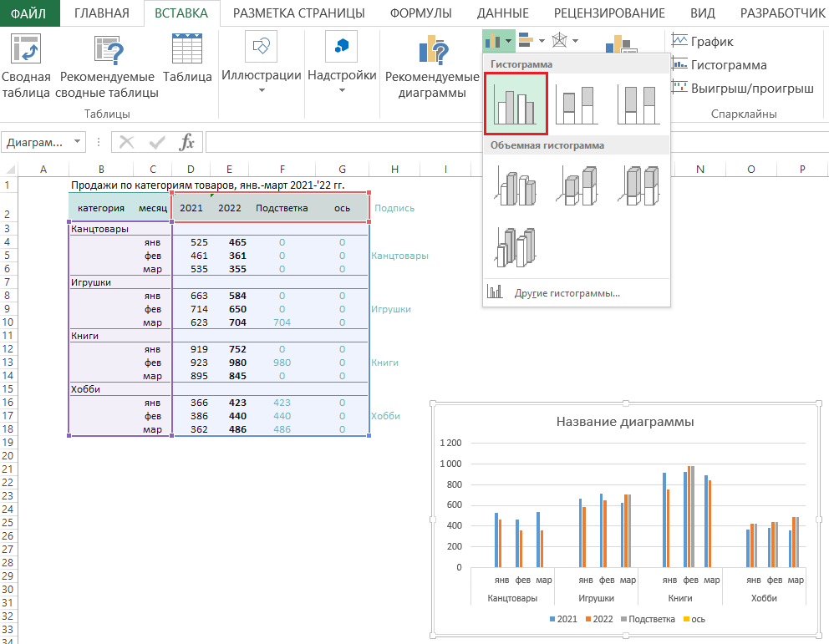This screenshot has width=829, height=644.
Task: Open the Name Box dropdown arrow
Action: pos(78,142)
